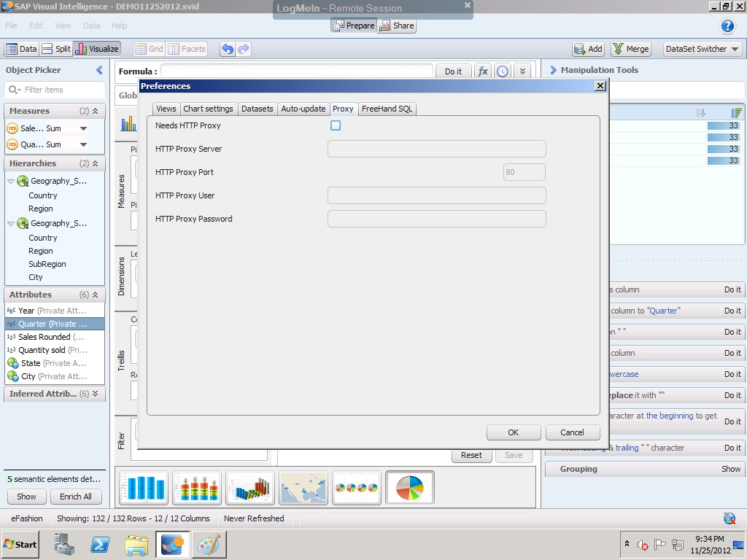The image size is (747, 560).
Task: Click the Filter items search box
Action: tap(54, 90)
